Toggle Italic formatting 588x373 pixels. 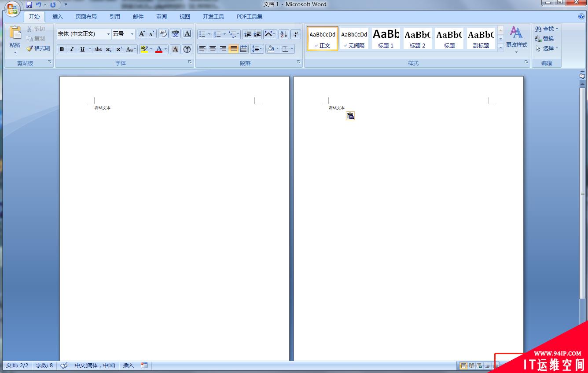(x=72, y=49)
